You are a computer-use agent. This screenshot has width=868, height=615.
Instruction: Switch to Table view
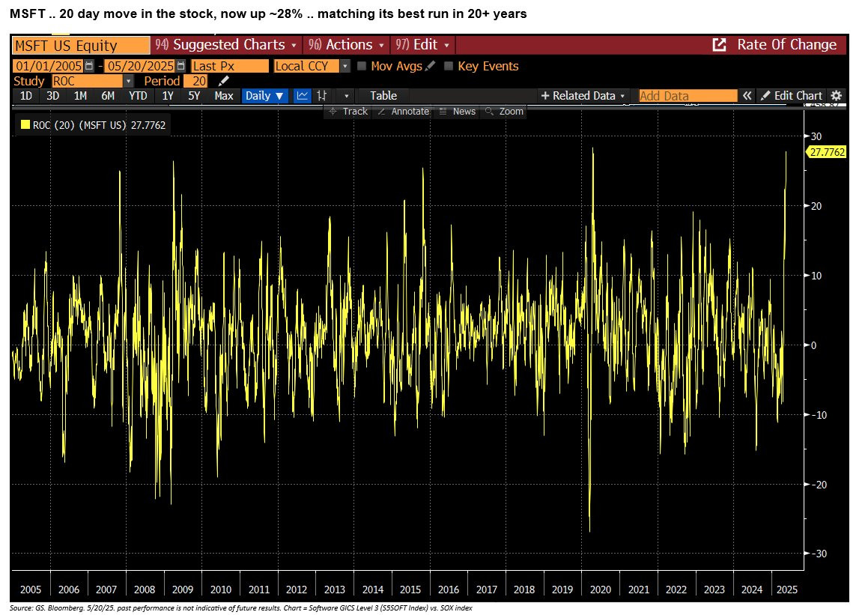383,96
